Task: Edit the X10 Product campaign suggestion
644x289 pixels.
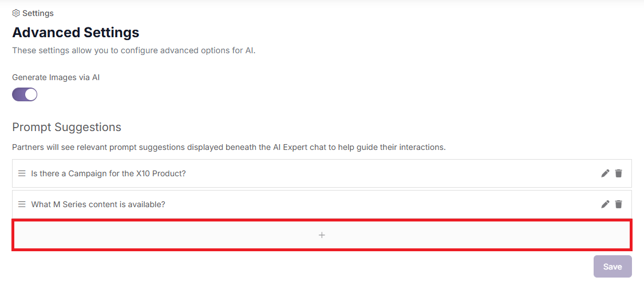Action: tap(605, 173)
